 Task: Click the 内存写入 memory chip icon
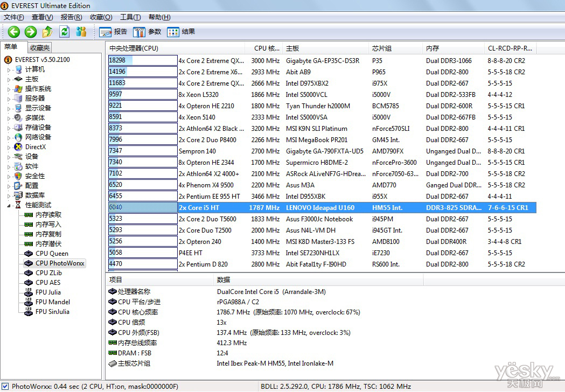(x=29, y=225)
